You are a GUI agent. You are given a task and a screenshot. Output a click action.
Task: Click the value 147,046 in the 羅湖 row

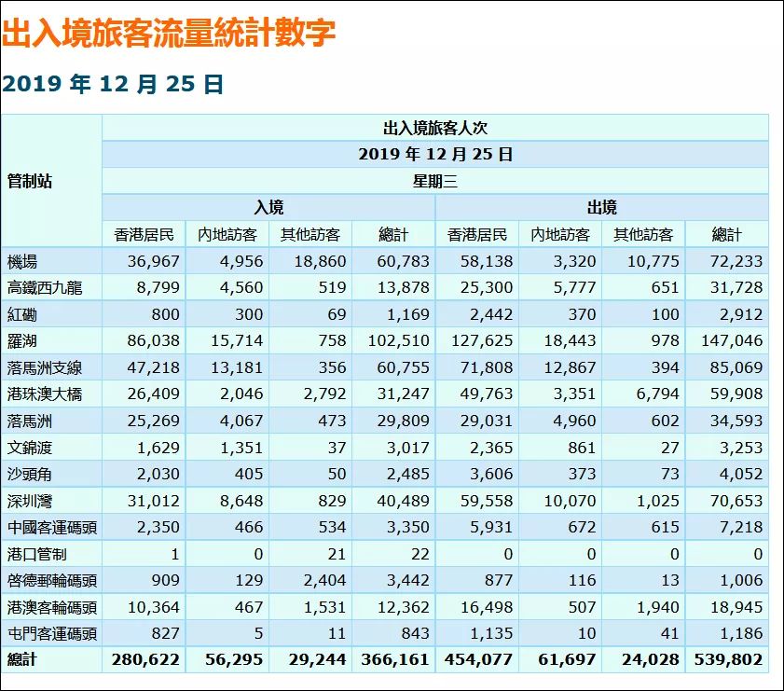click(732, 341)
